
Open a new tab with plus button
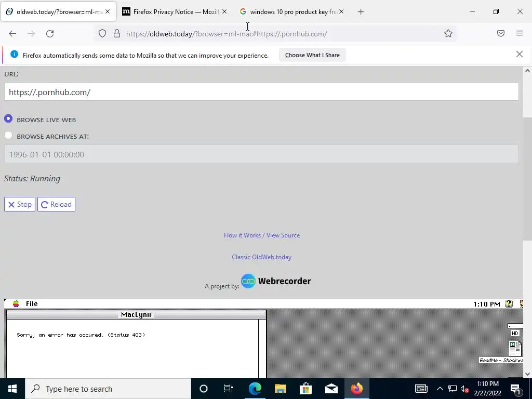[361, 12]
